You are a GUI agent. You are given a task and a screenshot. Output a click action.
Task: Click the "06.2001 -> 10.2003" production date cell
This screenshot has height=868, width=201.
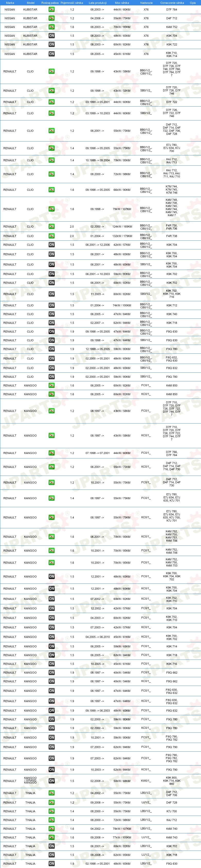97,274
